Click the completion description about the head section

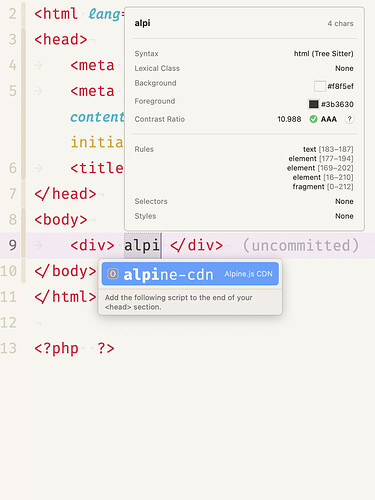pos(179,302)
